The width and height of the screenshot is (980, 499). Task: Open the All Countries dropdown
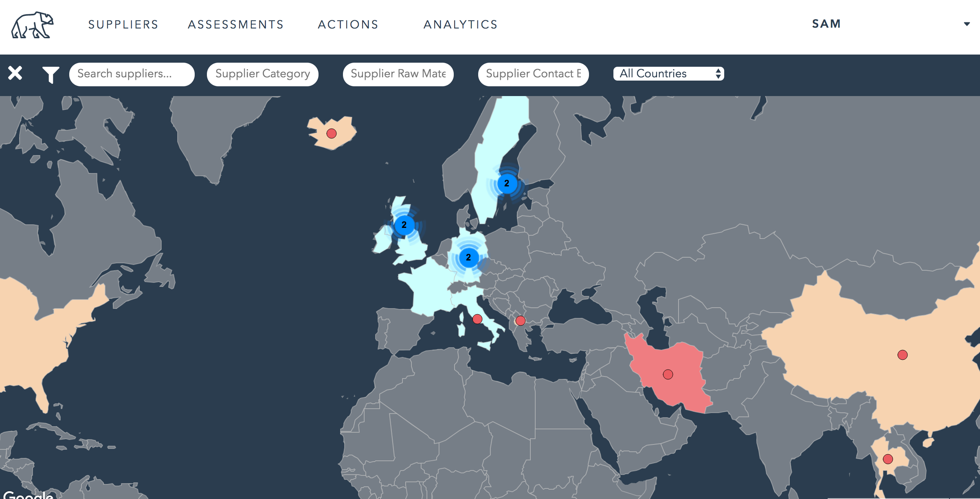pos(668,74)
